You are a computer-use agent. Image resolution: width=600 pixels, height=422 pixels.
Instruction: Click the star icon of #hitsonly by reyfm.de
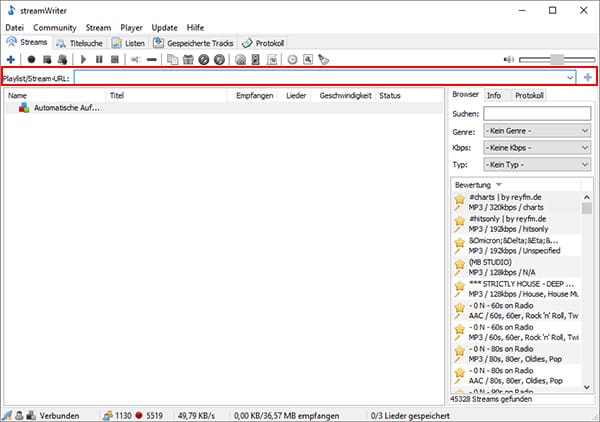click(459, 221)
